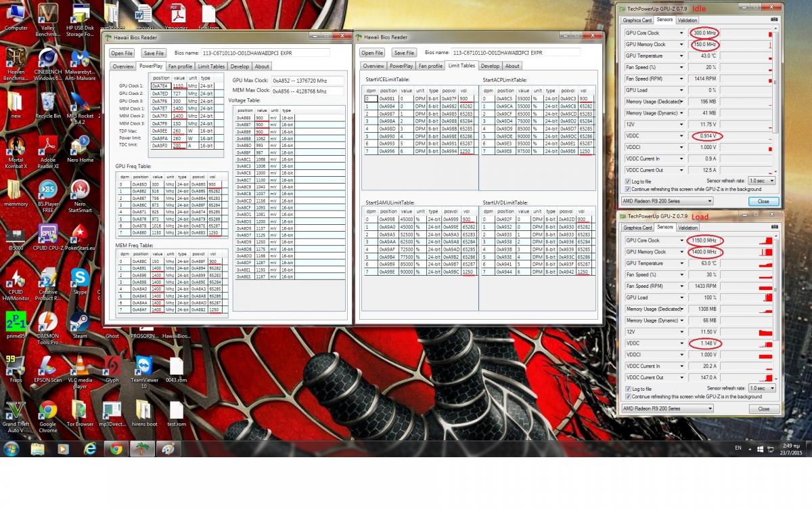Expand the VDDC dropdown arrow in Idle GPU-Z
The height and width of the screenshot is (508, 812).
tap(683, 135)
